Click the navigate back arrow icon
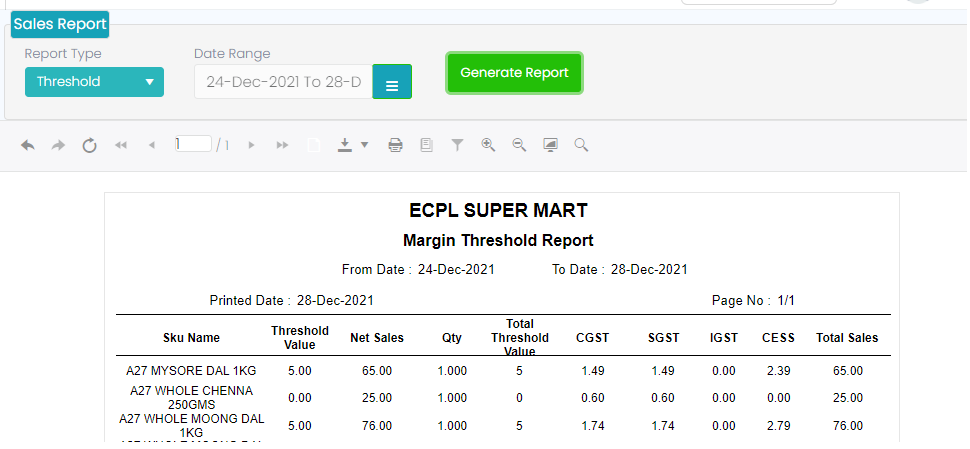 point(28,146)
